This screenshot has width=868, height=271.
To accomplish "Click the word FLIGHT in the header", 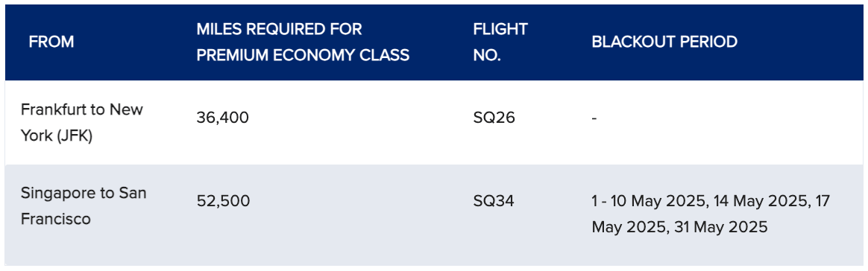I will (500, 29).
